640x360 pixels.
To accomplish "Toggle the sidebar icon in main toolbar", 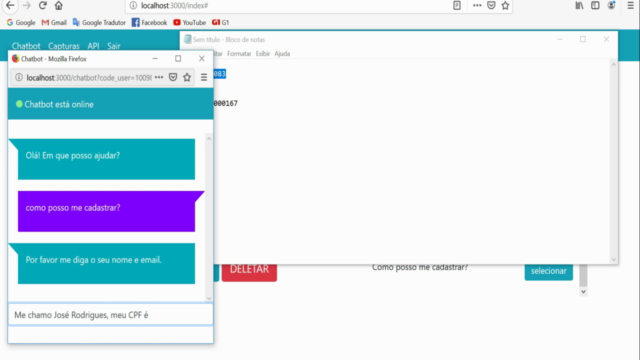I will [x=595, y=5].
